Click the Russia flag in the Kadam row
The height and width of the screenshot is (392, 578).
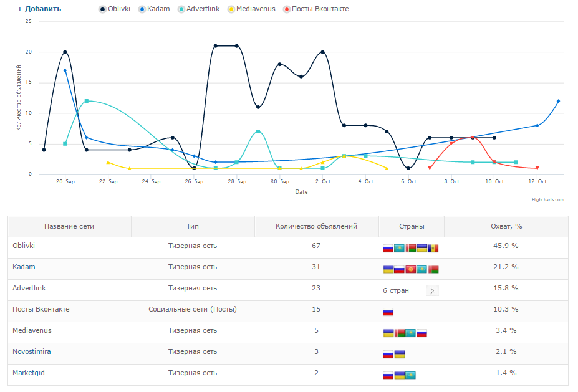399,270
